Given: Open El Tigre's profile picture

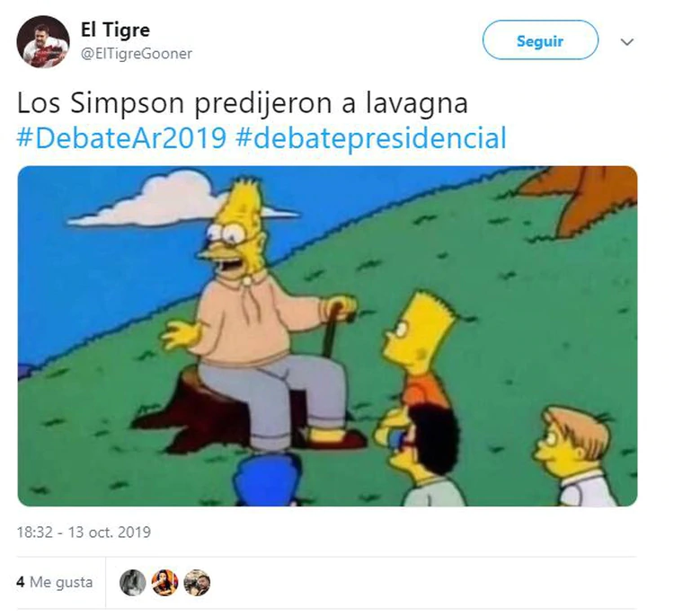Looking at the screenshot, I should pyautogui.click(x=43, y=41).
